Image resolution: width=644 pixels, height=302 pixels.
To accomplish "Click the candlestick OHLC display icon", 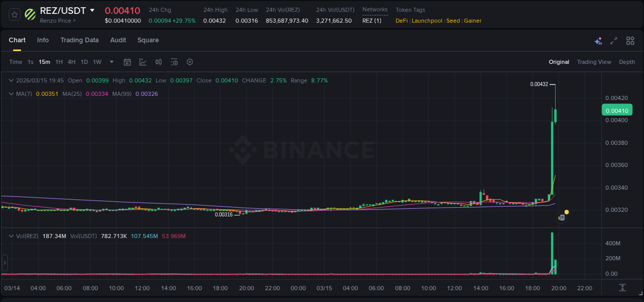I will tap(159, 62).
